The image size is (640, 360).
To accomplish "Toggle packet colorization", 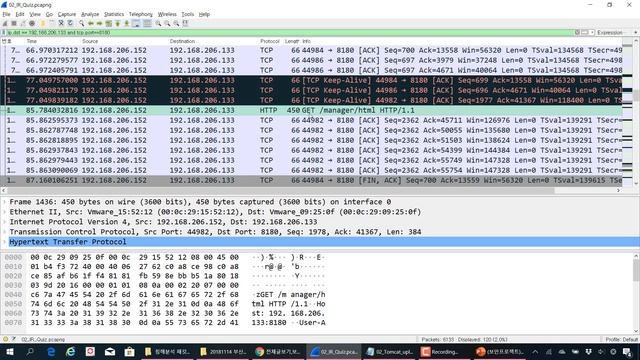I will pos(147,23).
